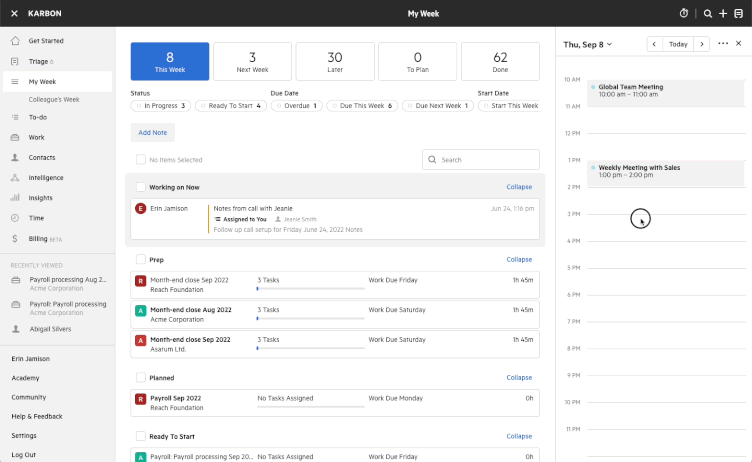Viewport: 752px width, 462px height.
Task: Collapse the Working on Now section
Action: (519, 187)
